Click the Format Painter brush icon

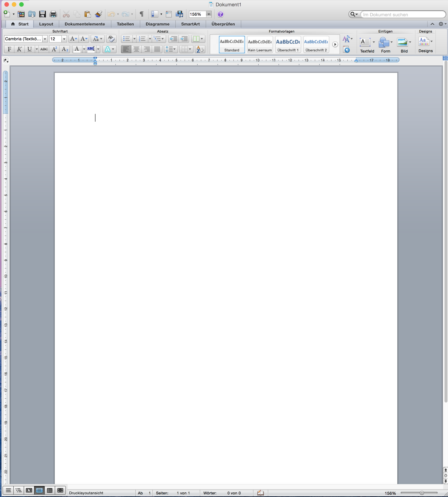tap(98, 14)
